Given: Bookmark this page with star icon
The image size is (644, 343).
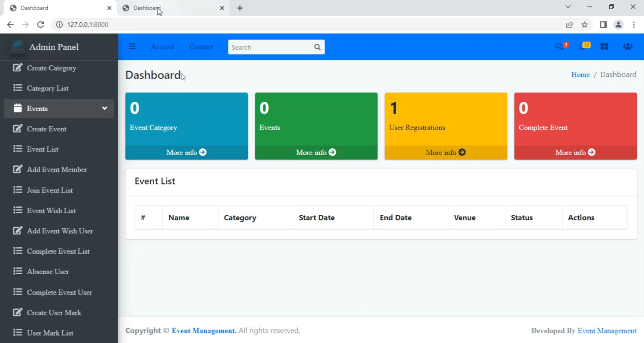Looking at the screenshot, I should click(x=584, y=25).
